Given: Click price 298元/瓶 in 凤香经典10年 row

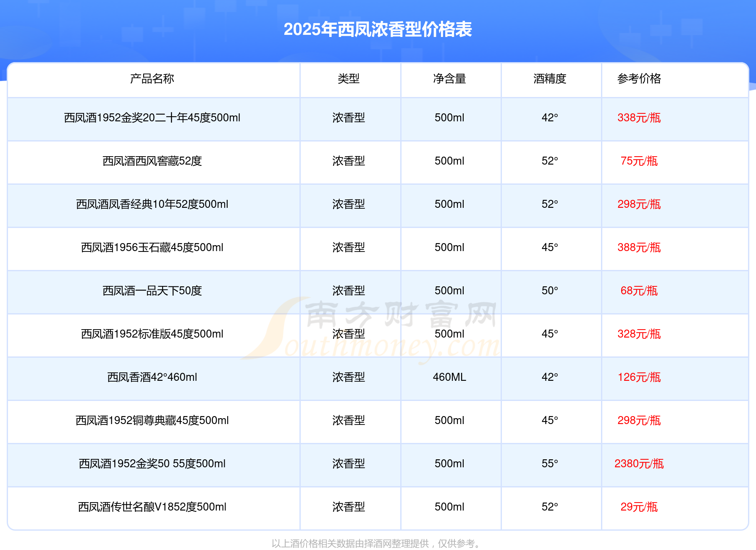Looking at the screenshot, I should click(x=639, y=204).
